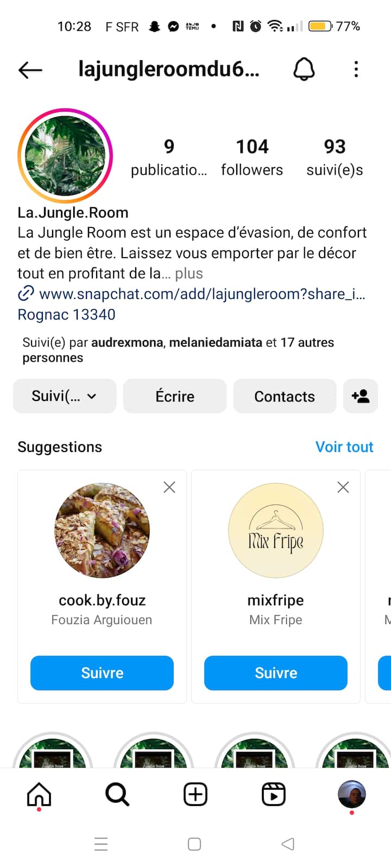The image size is (391, 868).
Task: Tap the add-person suggestions icon
Action: (x=361, y=397)
